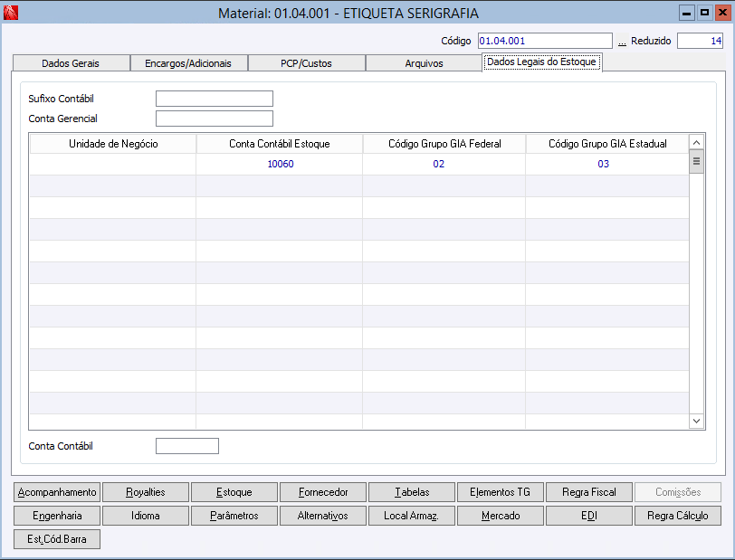Click the Est.Cód.Barra button

[x=57, y=539]
